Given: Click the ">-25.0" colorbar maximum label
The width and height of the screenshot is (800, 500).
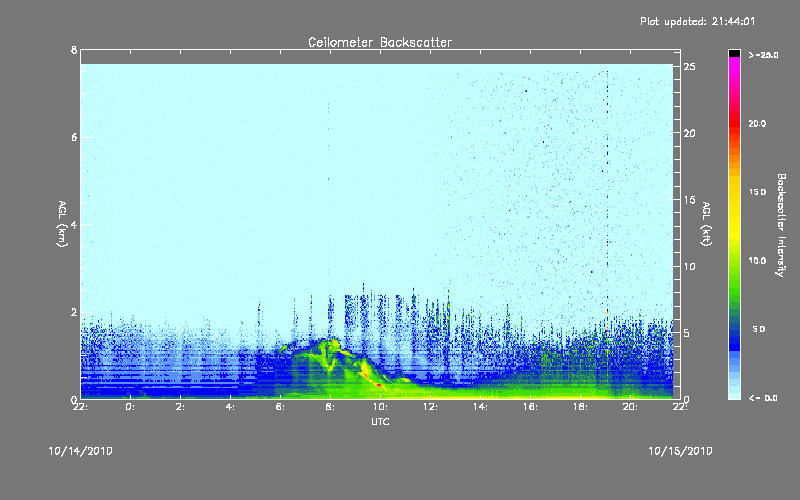Looking at the screenshot, I should 763,55.
